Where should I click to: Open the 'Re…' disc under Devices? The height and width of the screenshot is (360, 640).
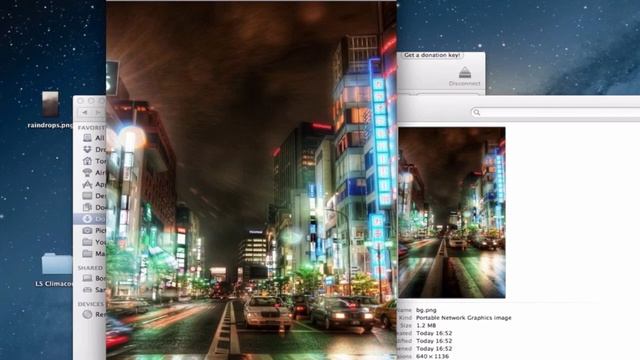(93, 314)
